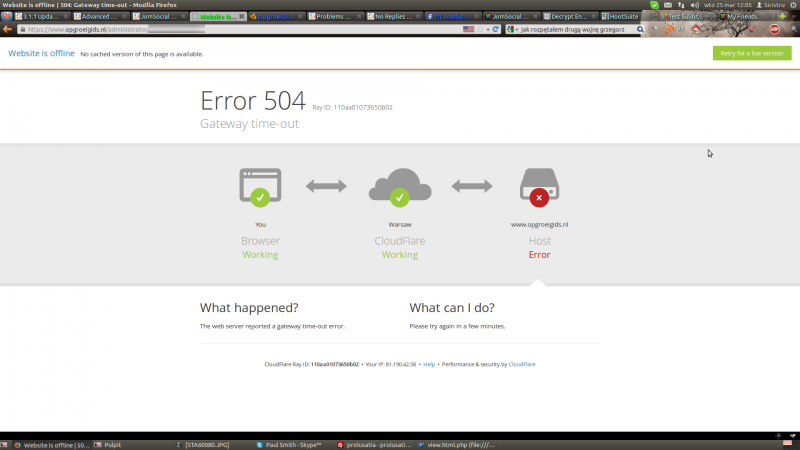Open the network connection indicator

click(681, 5)
